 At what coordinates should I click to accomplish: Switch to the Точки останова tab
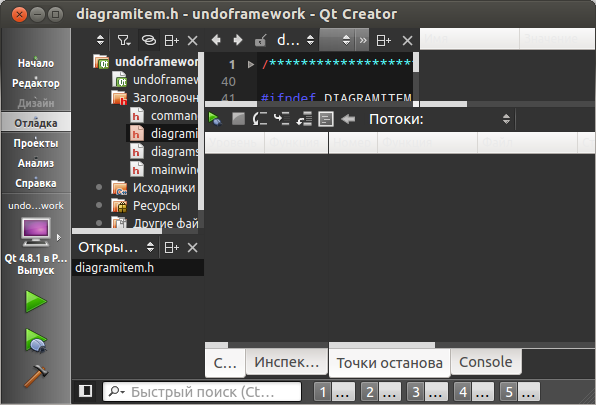390,363
